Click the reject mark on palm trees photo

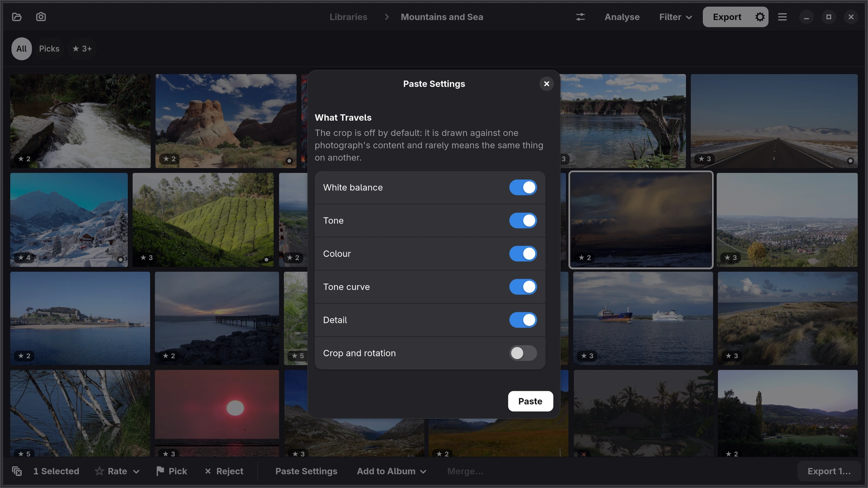pos(584,454)
